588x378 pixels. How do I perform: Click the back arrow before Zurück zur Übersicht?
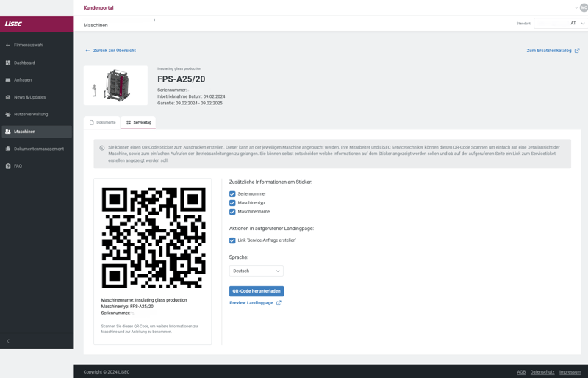pyautogui.click(x=87, y=51)
